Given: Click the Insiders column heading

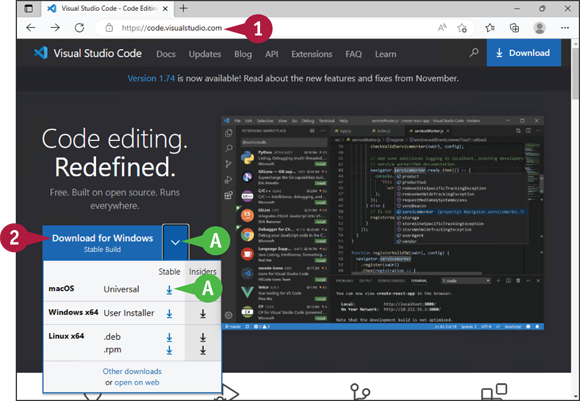Looking at the screenshot, I should [x=203, y=272].
